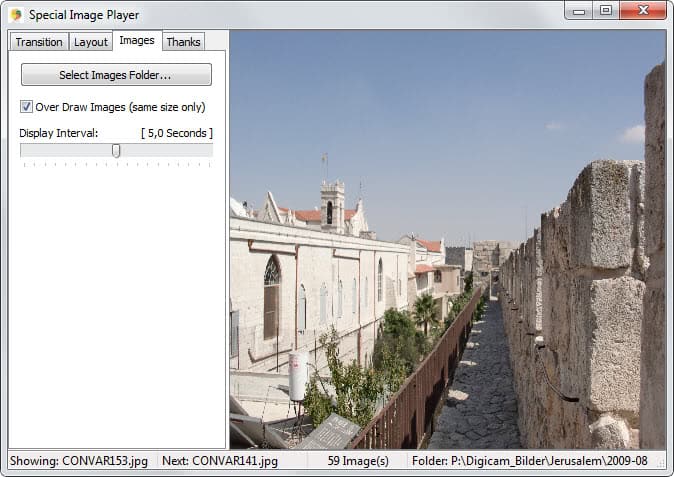
Task: Minimize the Special Image Player window
Action: click(x=579, y=11)
